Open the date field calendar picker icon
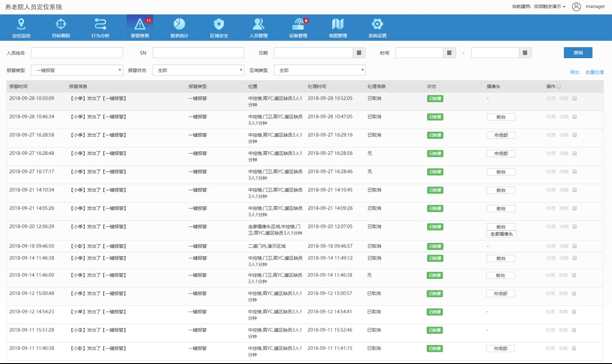 (x=359, y=53)
